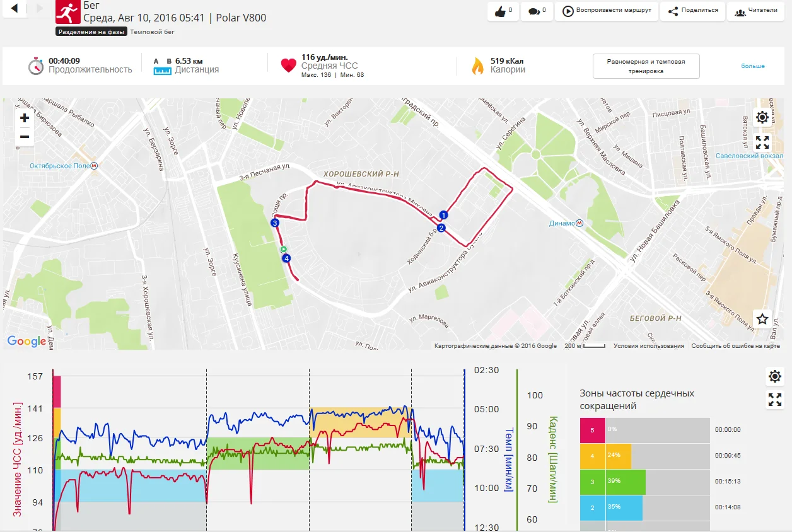Like the training with thumbs-up button
The image size is (792, 532).
(x=503, y=11)
